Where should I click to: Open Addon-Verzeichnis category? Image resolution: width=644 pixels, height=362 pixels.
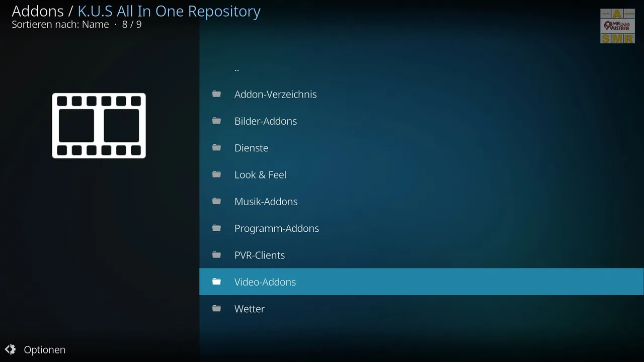422,94
